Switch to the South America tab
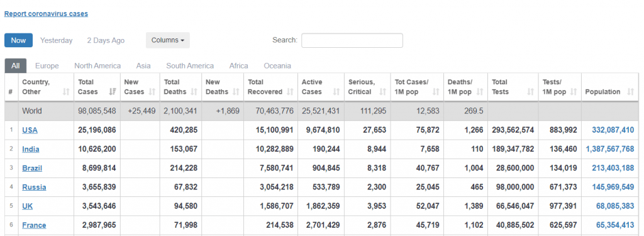The width and height of the screenshot is (644, 236). (x=190, y=66)
